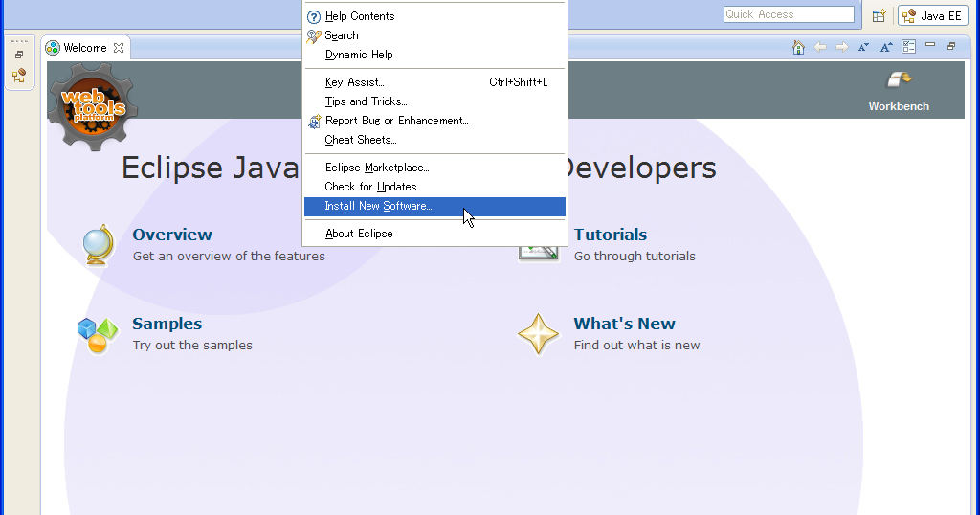Navigate back with the left arrow icon

click(x=820, y=48)
